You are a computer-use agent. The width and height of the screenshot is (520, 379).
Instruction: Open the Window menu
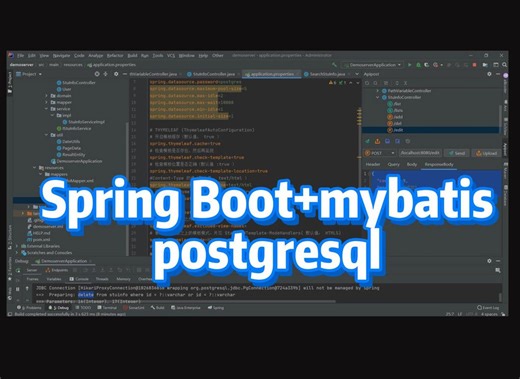(x=186, y=56)
